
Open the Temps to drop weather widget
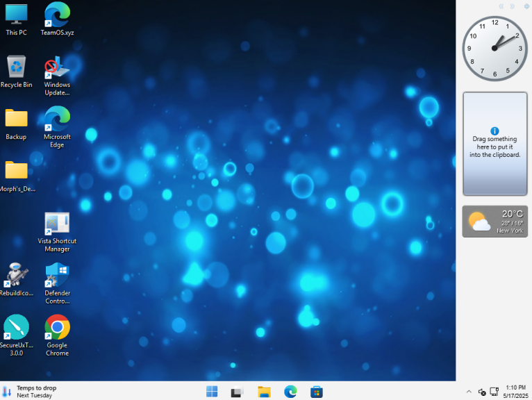click(30, 392)
